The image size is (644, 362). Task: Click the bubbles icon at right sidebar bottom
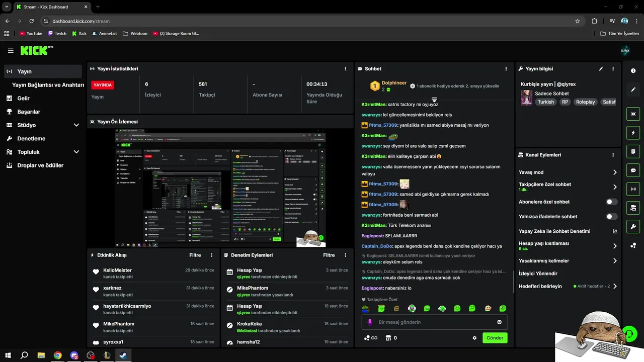click(x=633, y=245)
